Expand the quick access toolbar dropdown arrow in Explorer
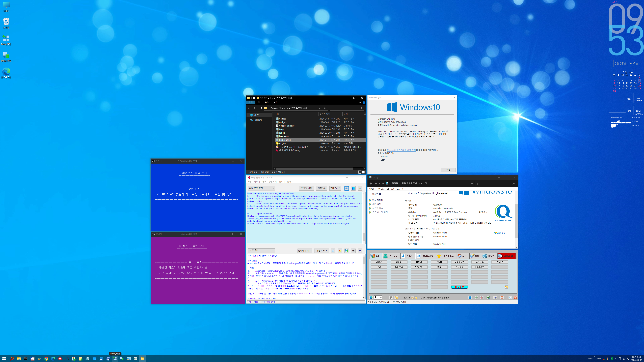Image resolution: width=644 pixels, height=362 pixels. 269,98
